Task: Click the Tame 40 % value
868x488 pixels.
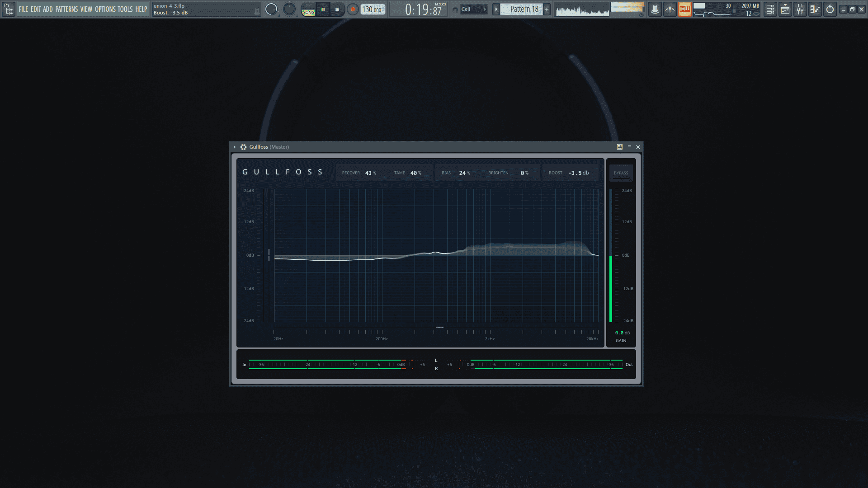Action: (x=416, y=173)
